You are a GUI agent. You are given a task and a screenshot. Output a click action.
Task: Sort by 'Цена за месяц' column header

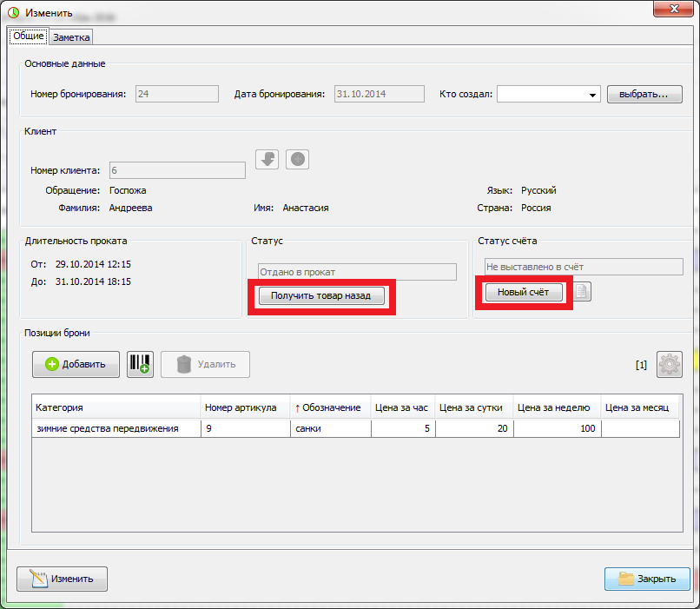[640, 407]
